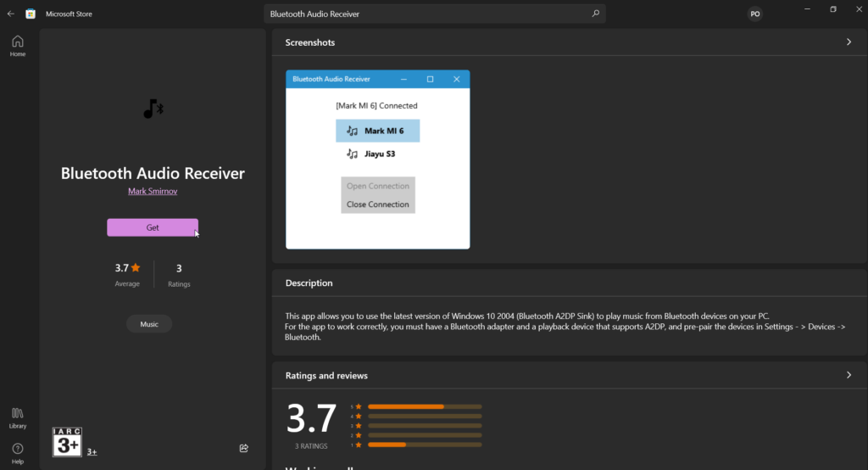Click the '3 RATINGS' label
The width and height of the screenshot is (868, 470).
[x=311, y=446]
